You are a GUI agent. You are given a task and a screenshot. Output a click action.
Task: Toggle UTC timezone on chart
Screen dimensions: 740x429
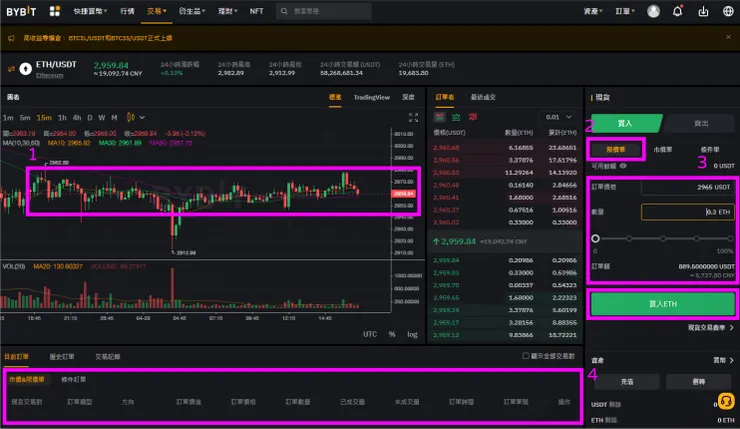coord(370,334)
